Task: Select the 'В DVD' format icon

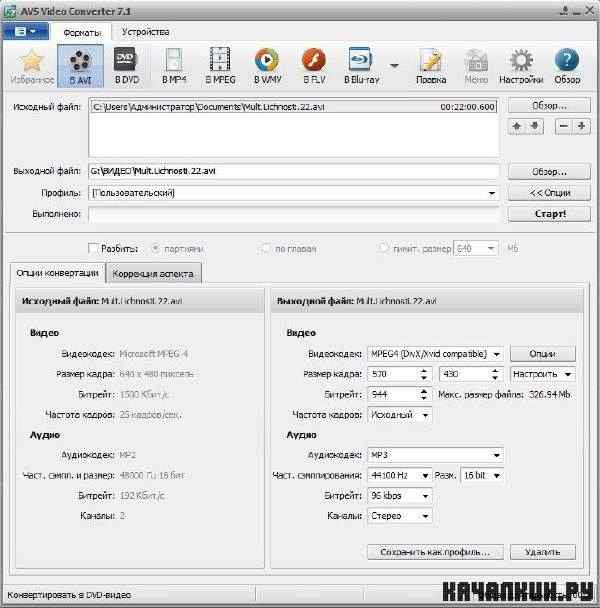Action: [x=126, y=66]
